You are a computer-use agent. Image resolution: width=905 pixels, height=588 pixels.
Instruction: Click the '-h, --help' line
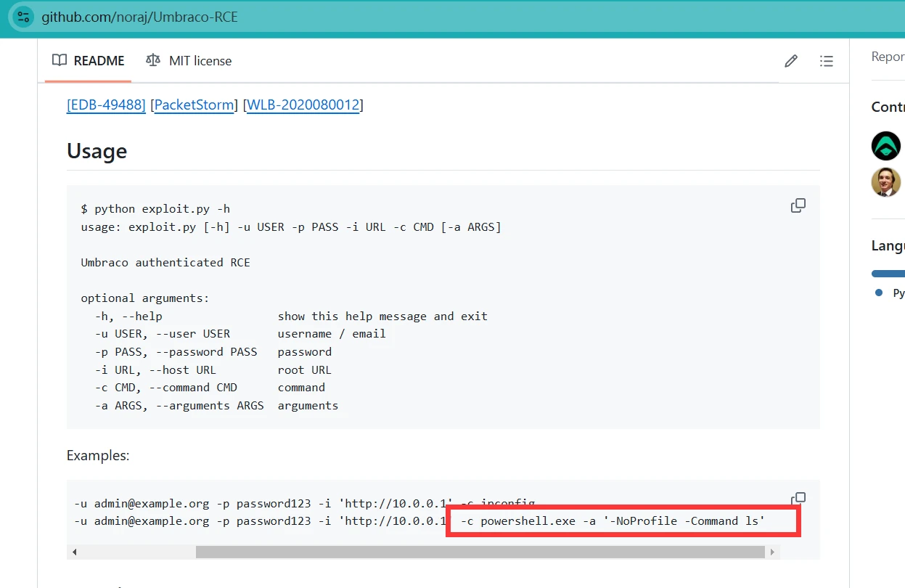click(x=291, y=316)
